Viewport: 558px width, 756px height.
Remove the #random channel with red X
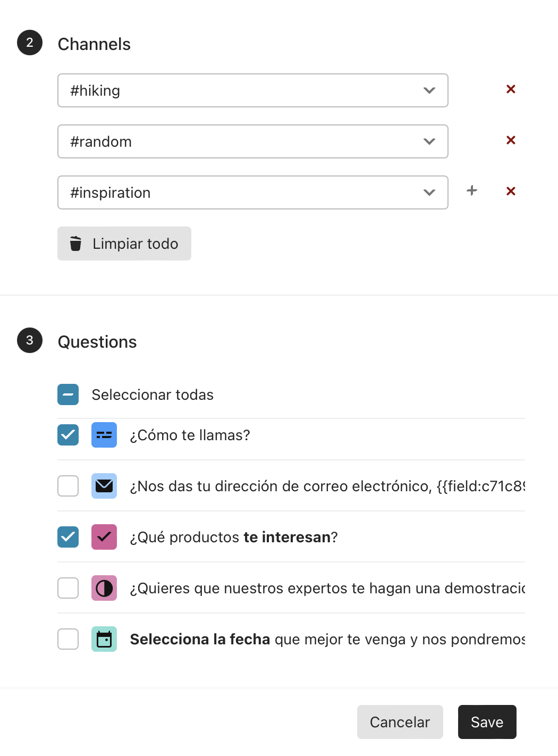[511, 140]
